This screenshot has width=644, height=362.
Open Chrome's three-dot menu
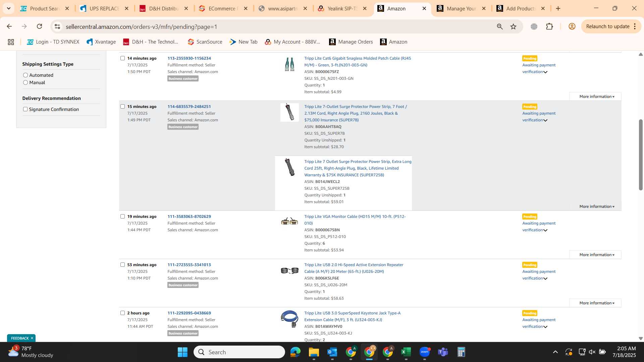[635, 26]
